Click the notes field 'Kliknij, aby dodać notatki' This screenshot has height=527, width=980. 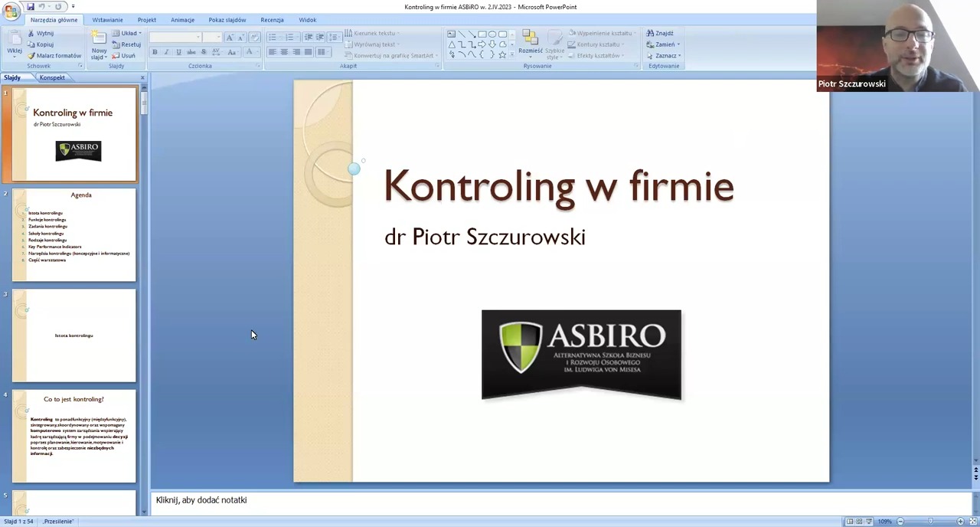561,500
